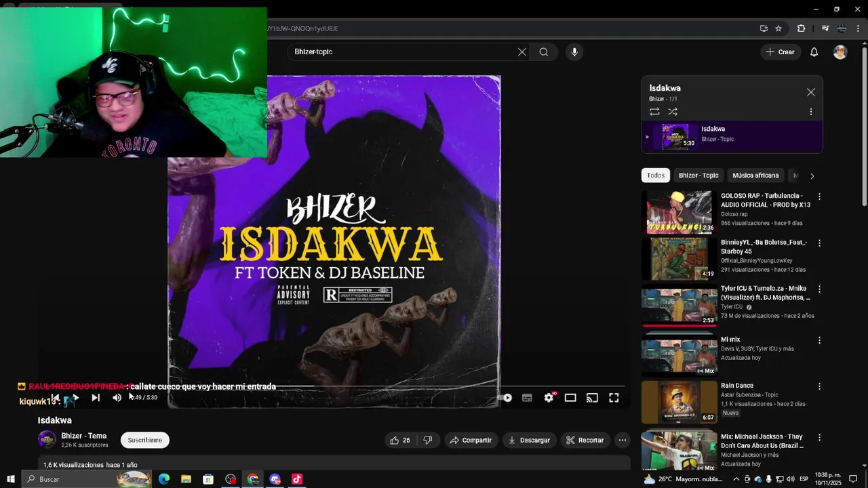Open options for Rain Dance video

click(x=819, y=386)
